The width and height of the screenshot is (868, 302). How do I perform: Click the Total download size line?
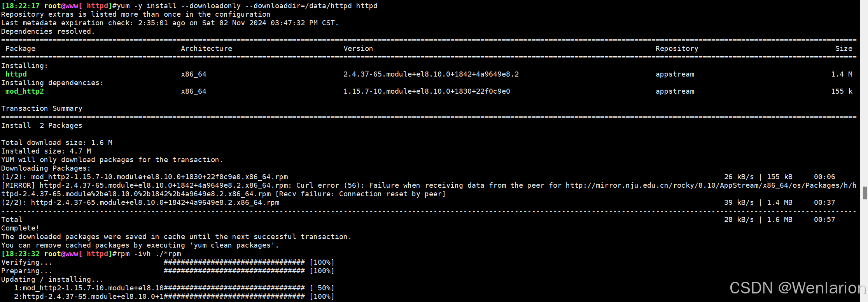tap(57, 143)
